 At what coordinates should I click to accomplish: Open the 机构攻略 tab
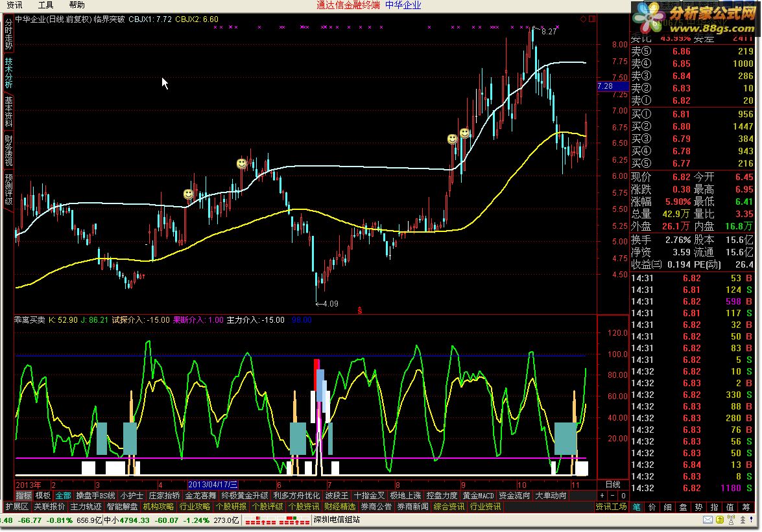158,507
